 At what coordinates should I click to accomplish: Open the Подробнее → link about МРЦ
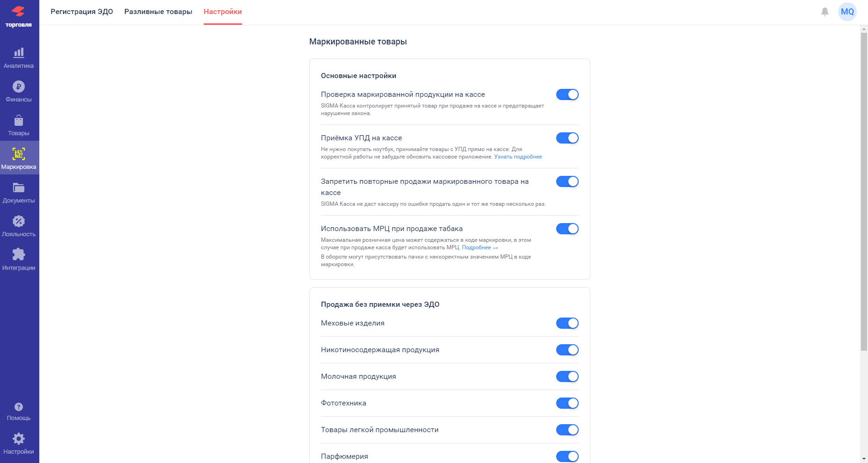[480, 247]
